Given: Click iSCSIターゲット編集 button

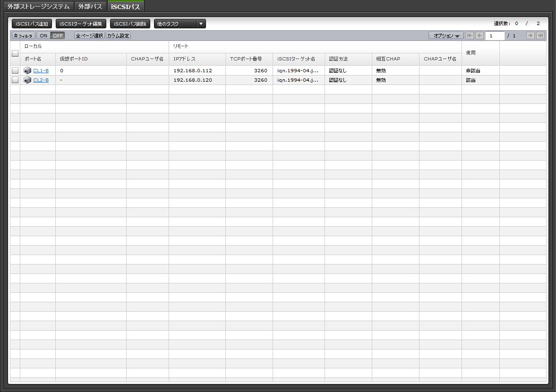Looking at the screenshot, I should (x=81, y=24).
